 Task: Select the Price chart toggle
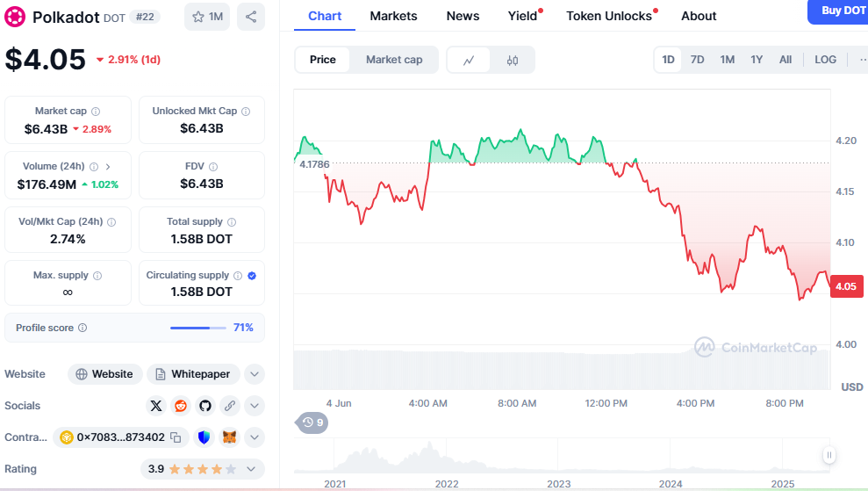coord(323,60)
